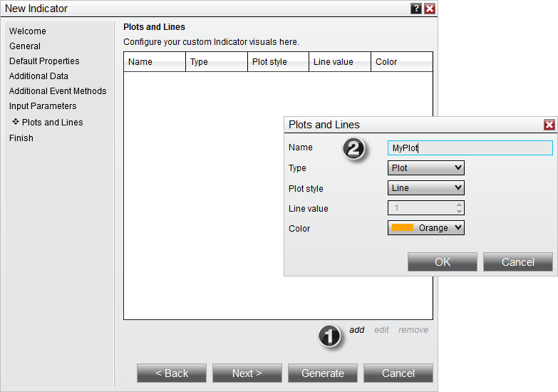Increase Line value with up stepper arrow
Screen dimensions: 558x392
pyautogui.click(x=459, y=205)
